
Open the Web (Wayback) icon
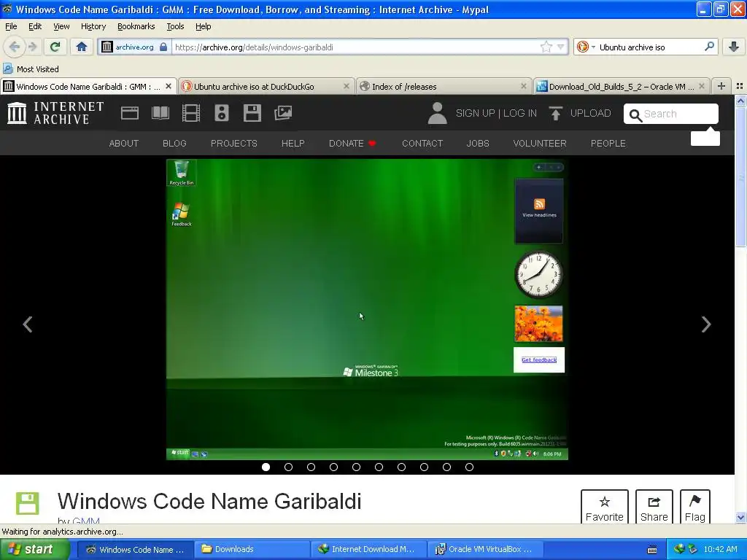pos(130,113)
